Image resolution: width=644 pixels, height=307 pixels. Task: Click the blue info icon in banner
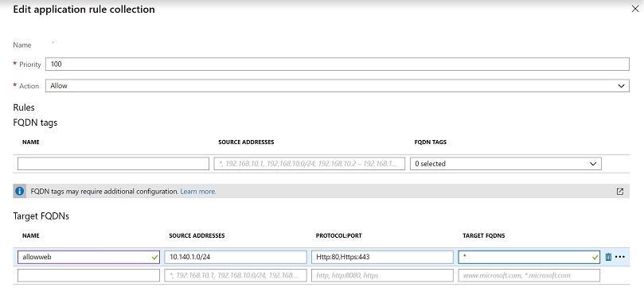(19, 191)
